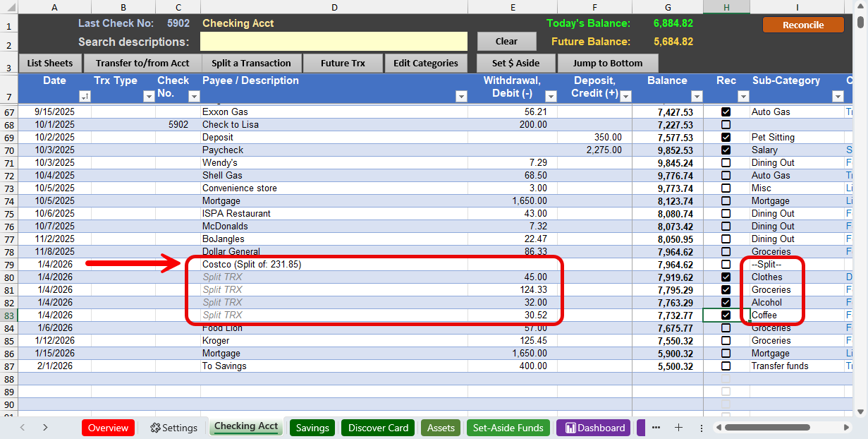Open the Date column filter dropdown
Image resolution: width=868 pixels, height=439 pixels.
(x=85, y=97)
